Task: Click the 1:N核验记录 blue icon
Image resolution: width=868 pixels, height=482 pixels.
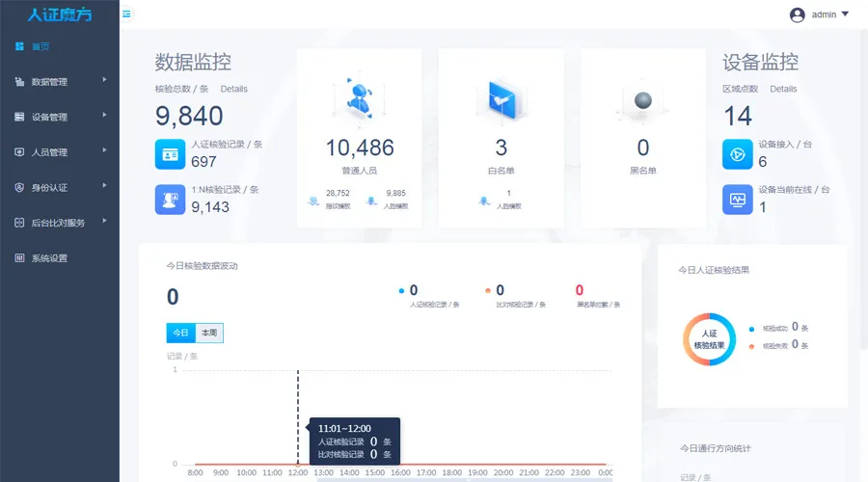Action: 170,199
